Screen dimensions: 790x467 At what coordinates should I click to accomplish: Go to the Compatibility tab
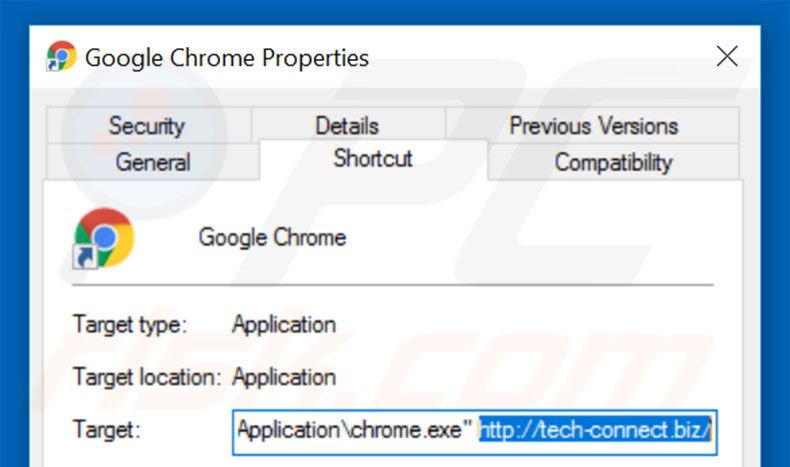coord(613,162)
